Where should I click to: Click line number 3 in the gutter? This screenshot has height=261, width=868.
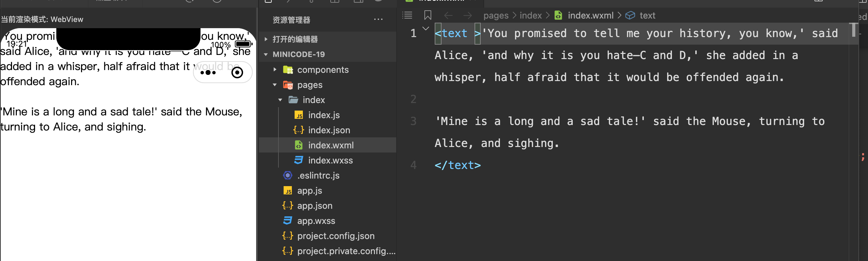pos(413,121)
